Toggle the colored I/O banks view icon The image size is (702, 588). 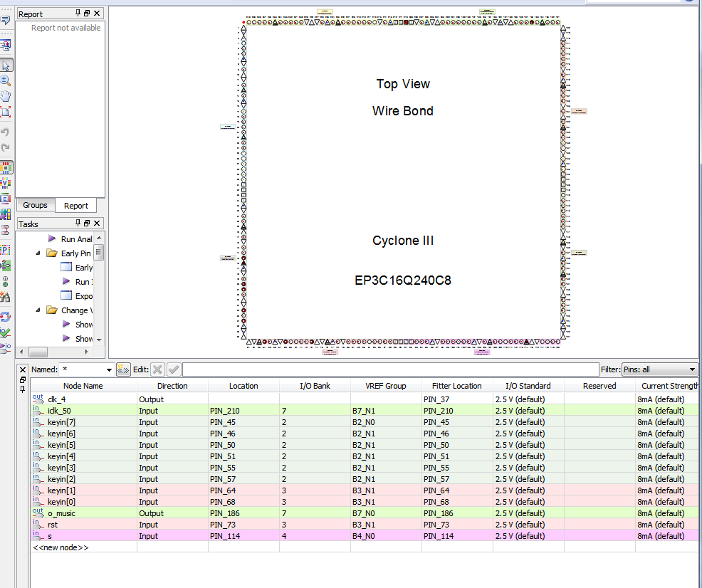[x=6, y=167]
